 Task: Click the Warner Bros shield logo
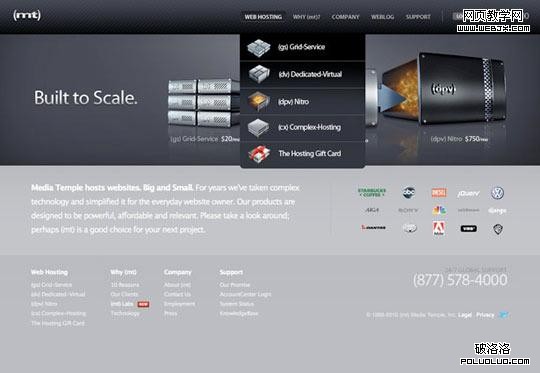(x=497, y=229)
